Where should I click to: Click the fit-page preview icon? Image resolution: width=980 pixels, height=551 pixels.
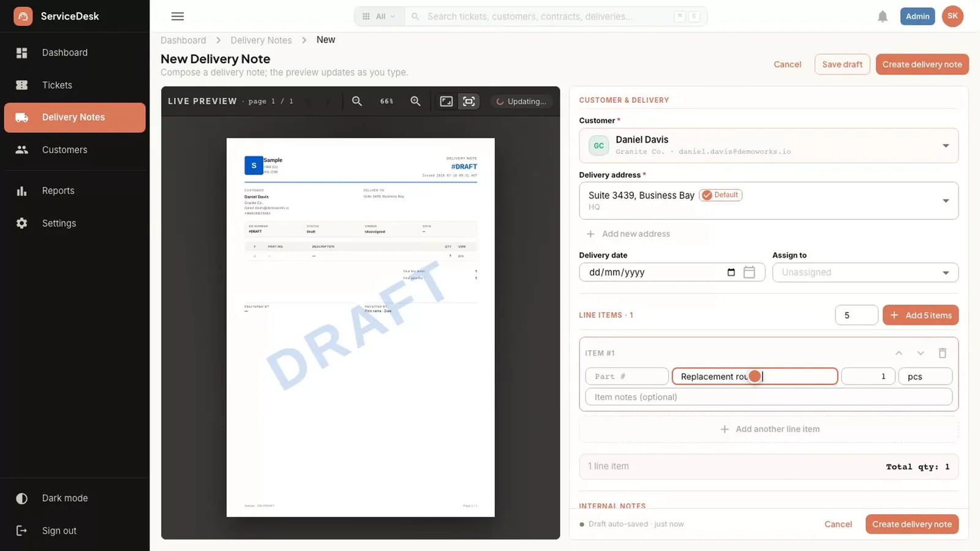coord(469,101)
